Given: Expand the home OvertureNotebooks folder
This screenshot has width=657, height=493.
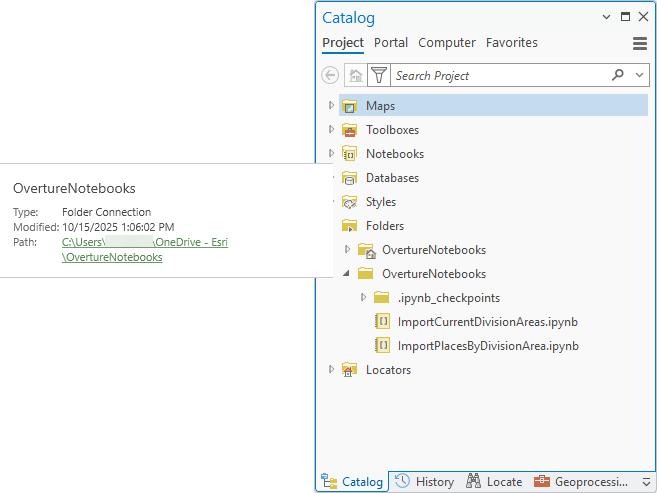Looking at the screenshot, I should pyautogui.click(x=347, y=249).
